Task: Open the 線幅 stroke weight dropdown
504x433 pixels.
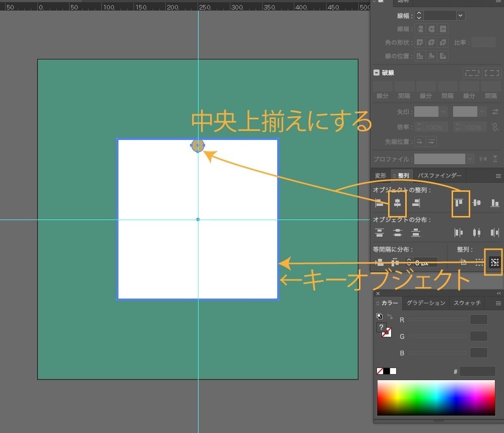Action: [460, 16]
